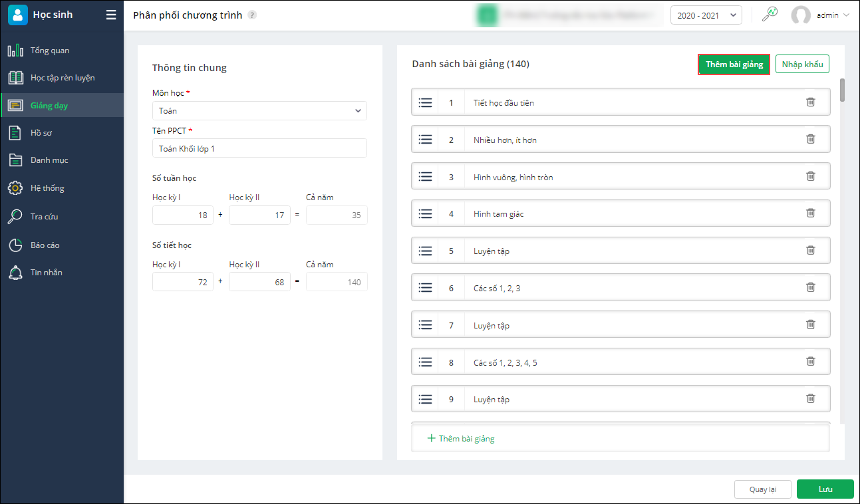Click trash icon for 'Hình tam giác'
The width and height of the screenshot is (860, 504).
tap(810, 213)
